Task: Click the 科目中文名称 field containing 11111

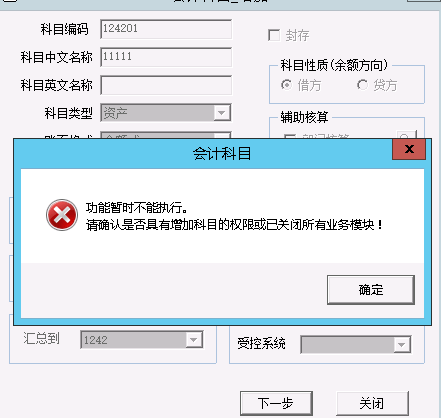Action: pyautogui.click(x=166, y=57)
